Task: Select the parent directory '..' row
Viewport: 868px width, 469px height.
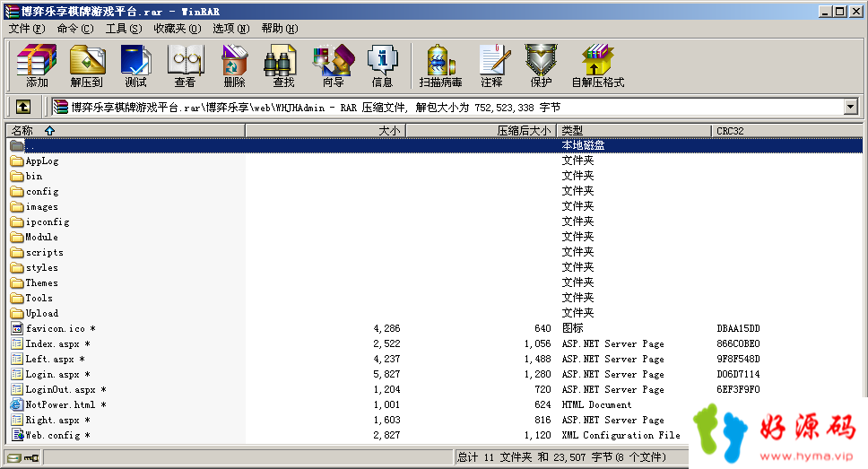Action: 435,145
